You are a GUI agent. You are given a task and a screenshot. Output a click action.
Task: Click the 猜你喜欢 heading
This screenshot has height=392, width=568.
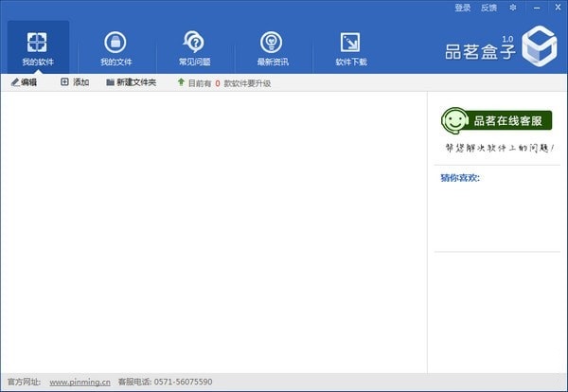coord(460,178)
